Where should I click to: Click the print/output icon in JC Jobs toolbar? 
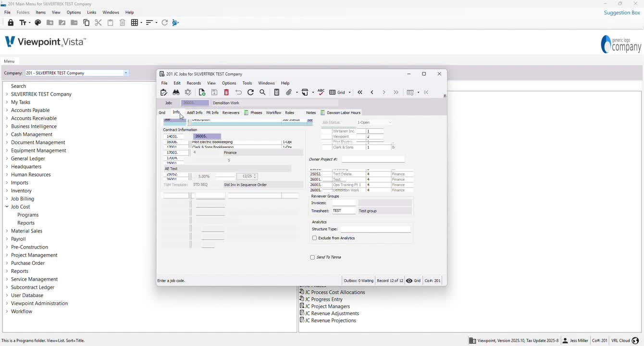(306, 92)
